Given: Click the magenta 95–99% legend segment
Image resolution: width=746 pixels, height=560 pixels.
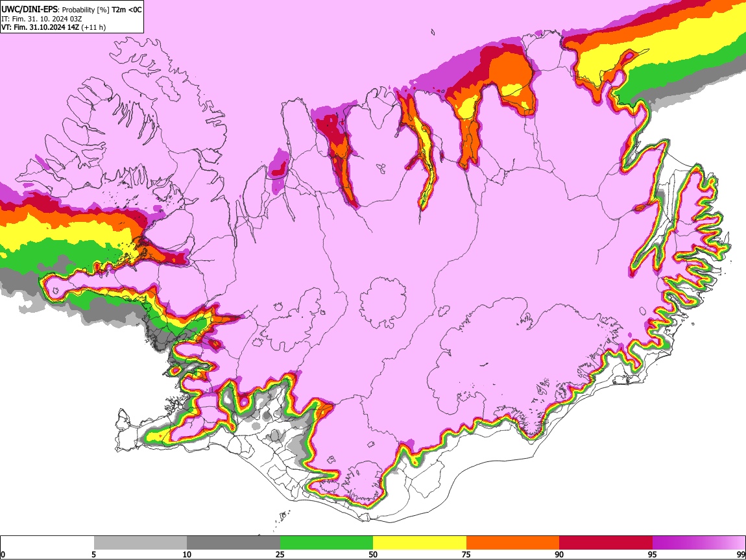Looking at the screenshot, I should (699, 542).
